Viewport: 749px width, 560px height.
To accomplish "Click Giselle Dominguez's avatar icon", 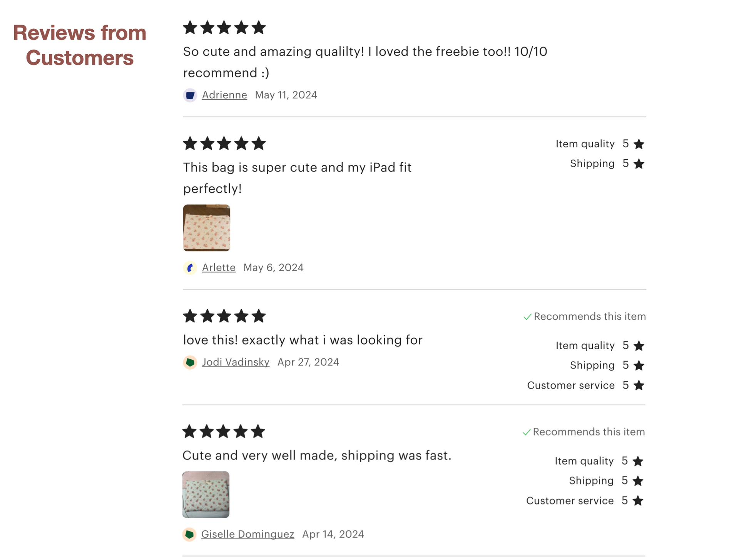I will pos(189,534).
